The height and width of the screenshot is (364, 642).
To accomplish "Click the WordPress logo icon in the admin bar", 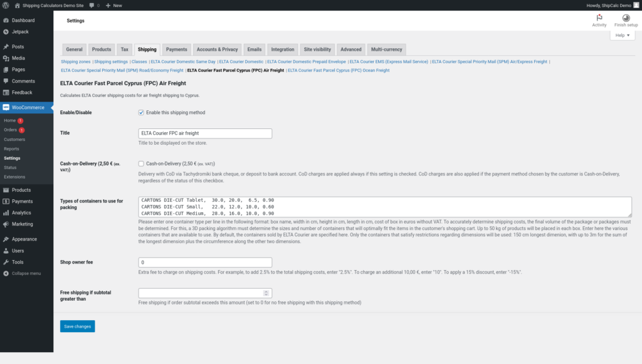I will coord(6,5).
